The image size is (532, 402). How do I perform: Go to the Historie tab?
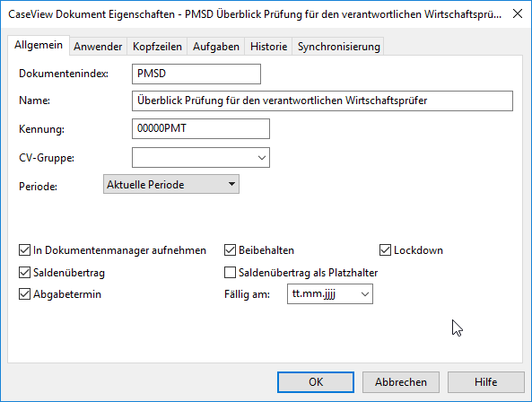[268, 47]
